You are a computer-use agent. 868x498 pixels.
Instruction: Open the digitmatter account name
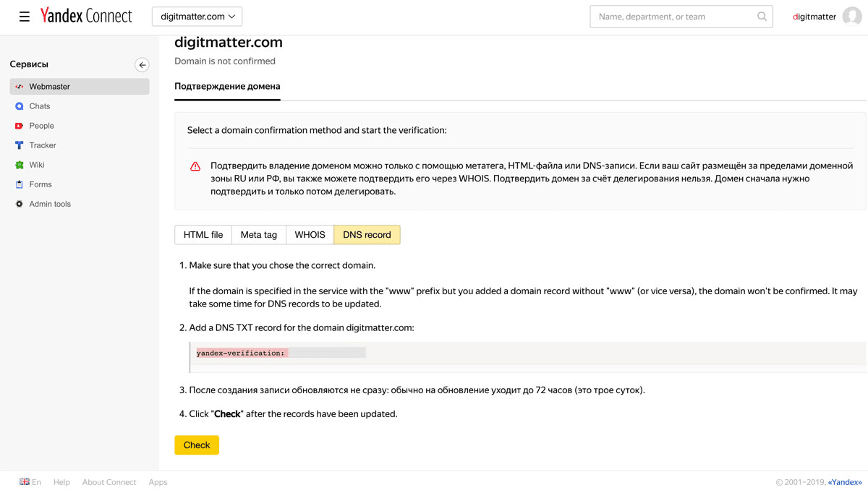(x=814, y=17)
